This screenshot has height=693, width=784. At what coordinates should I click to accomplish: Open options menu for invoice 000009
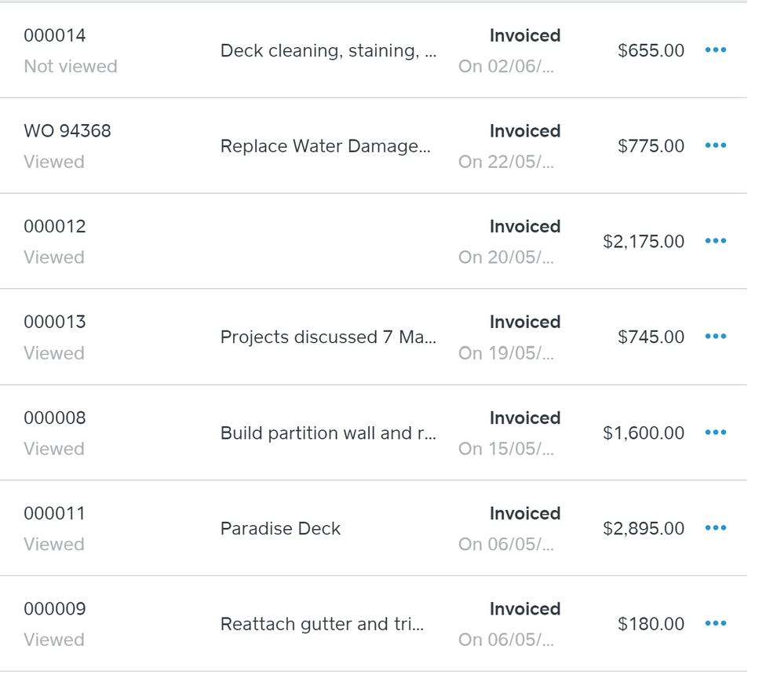(x=715, y=624)
